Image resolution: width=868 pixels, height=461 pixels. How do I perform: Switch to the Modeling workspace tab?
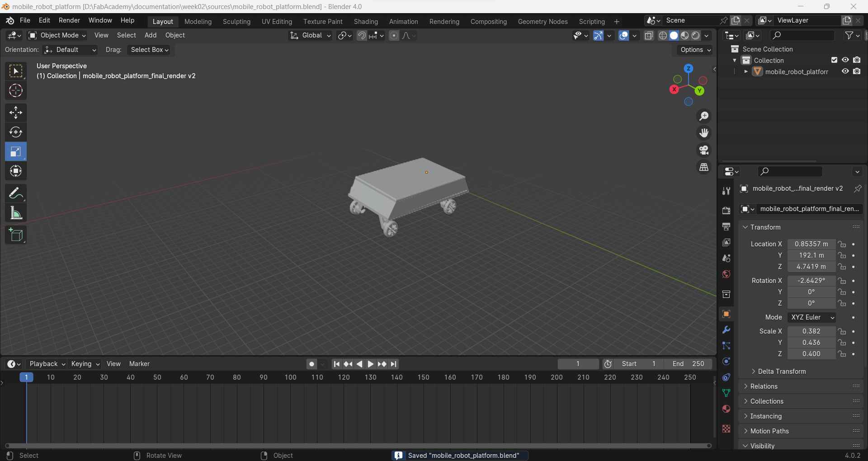click(x=198, y=22)
